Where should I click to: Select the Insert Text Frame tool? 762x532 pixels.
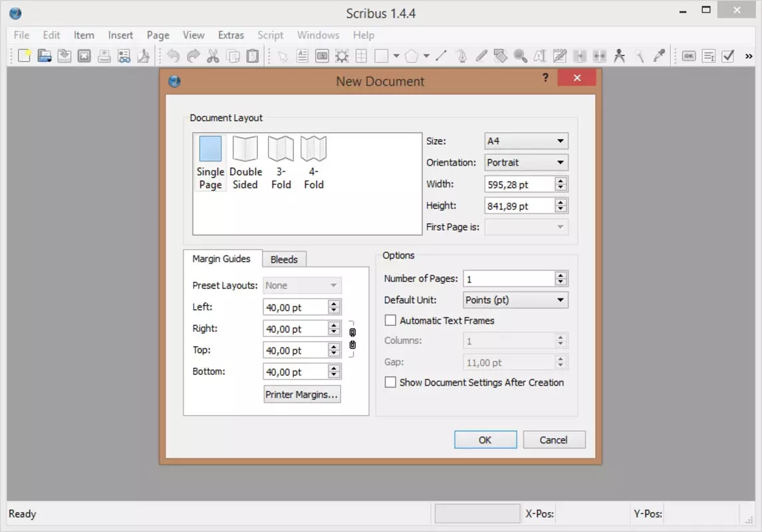point(303,56)
